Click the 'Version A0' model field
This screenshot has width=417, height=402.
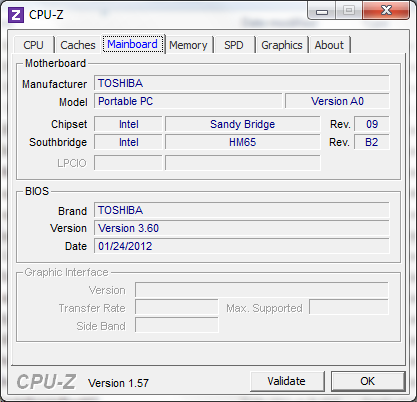point(337,101)
